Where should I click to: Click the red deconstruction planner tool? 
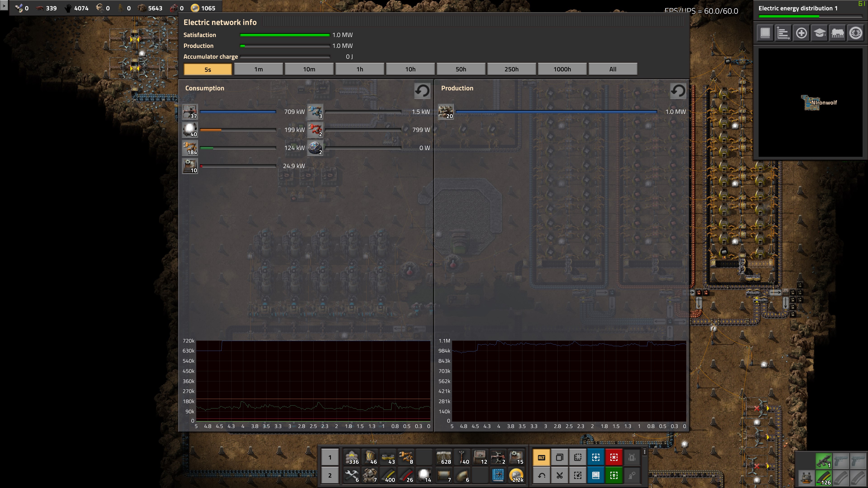click(x=614, y=457)
